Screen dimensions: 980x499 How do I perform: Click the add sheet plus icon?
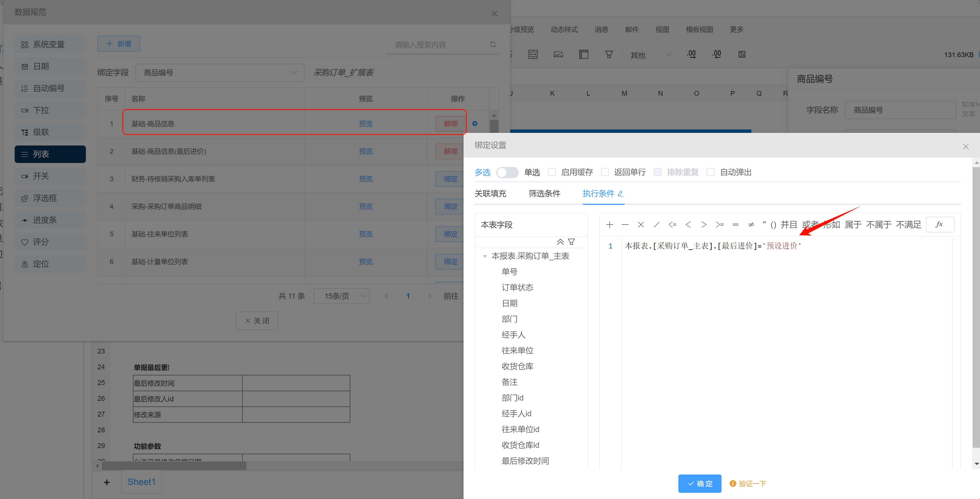106,482
